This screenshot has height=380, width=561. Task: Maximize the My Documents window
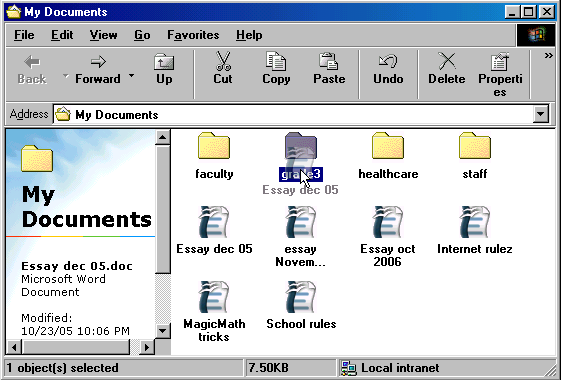point(528,12)
